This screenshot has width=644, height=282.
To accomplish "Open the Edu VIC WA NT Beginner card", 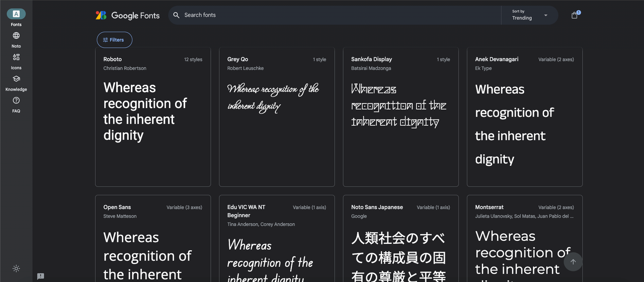I will pos(277,238).
